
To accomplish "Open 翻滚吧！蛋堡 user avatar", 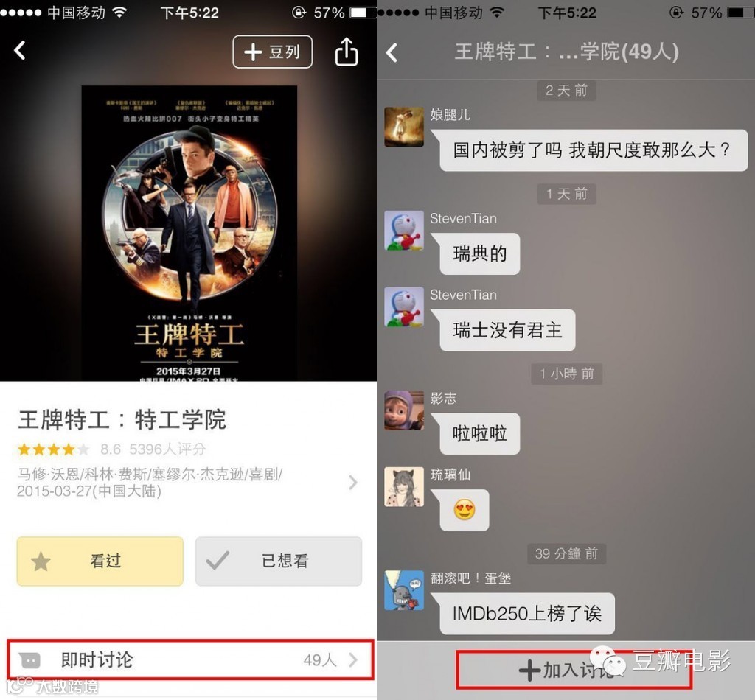I will click(x=404, y=590).
